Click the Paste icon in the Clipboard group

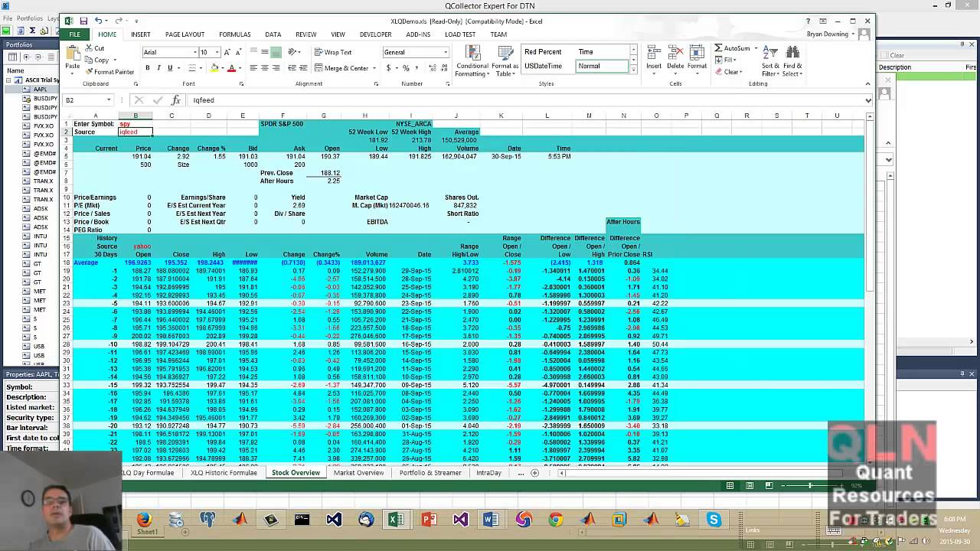coord(73,53)
